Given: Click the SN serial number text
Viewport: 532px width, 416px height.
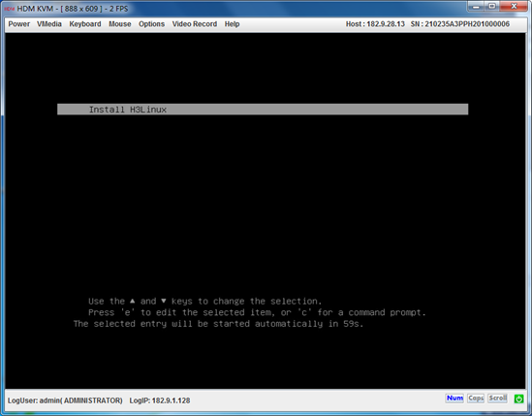Looking at the screenshot, I should point(460,24).
